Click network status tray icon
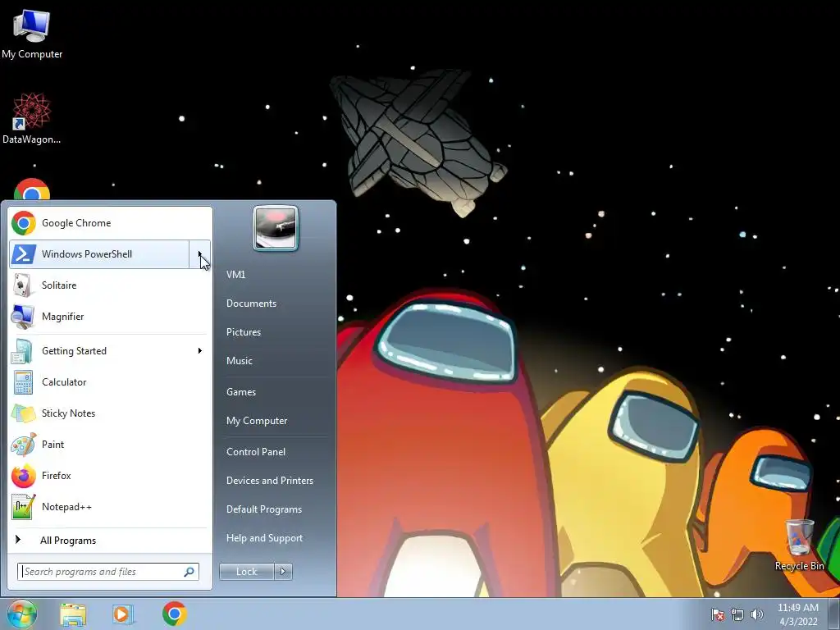 click(x=737, y=614)
